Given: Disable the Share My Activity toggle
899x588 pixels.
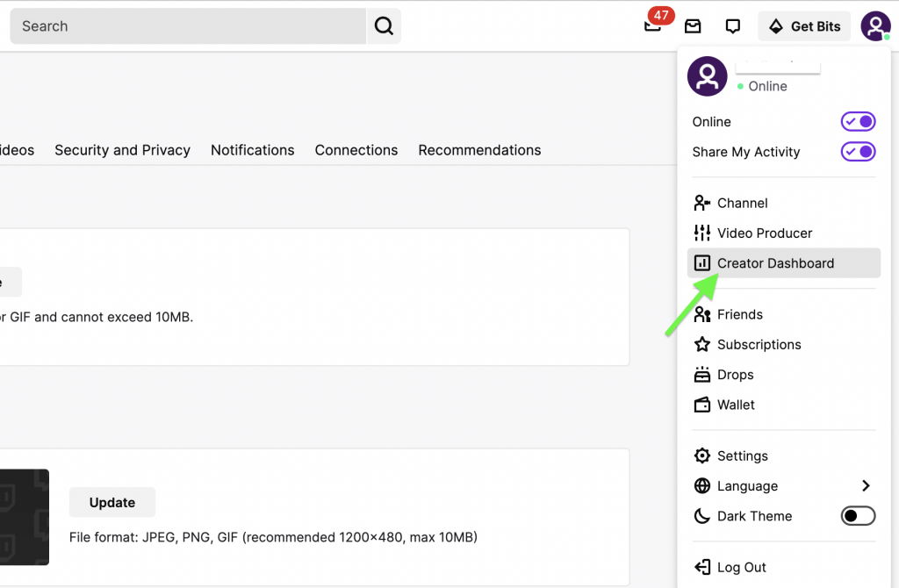Looking at the screenshot, I should click(x=858, y=152).
